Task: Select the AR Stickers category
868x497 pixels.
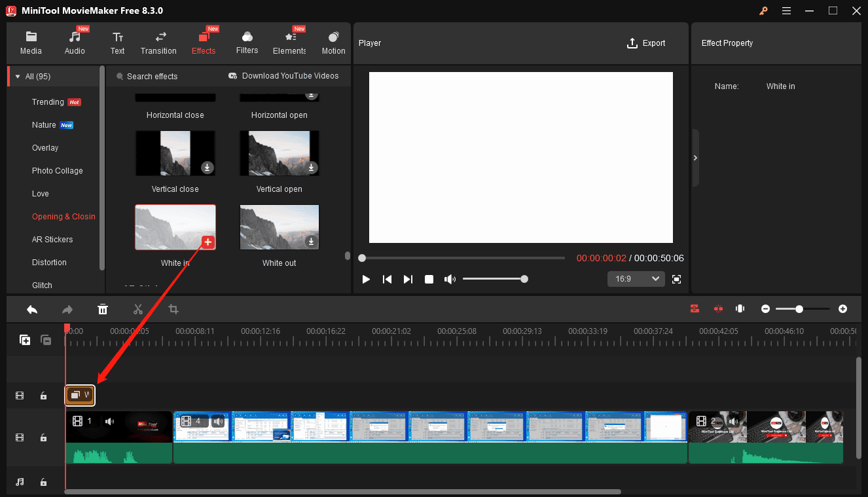Action: [x=52, y=240]
